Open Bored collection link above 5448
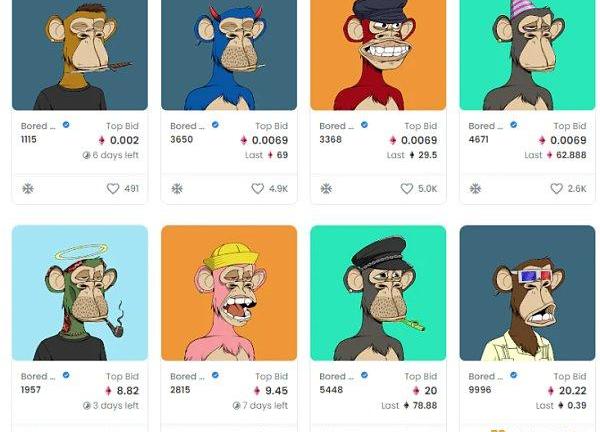Screen dimensions: 600x432 [337, 377]
